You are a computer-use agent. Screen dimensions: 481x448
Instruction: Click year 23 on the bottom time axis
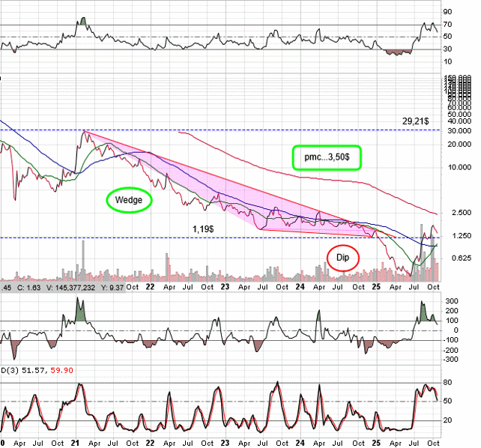coord(226,442)
